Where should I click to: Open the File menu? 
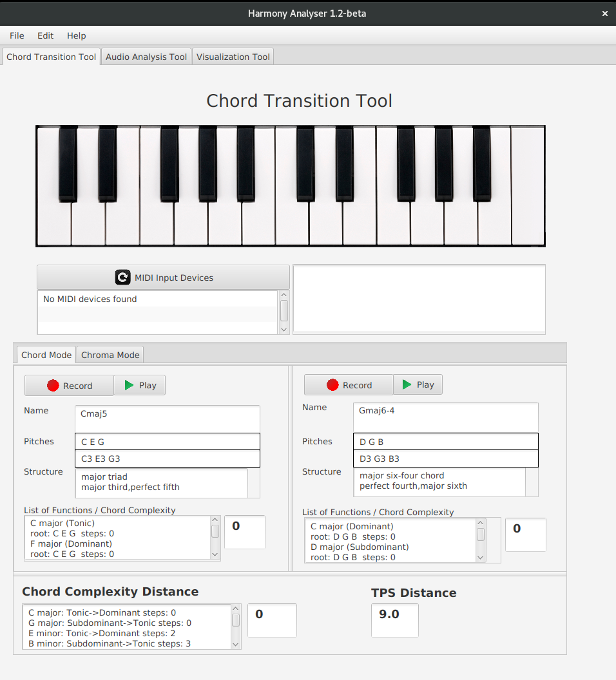point(17,35)
